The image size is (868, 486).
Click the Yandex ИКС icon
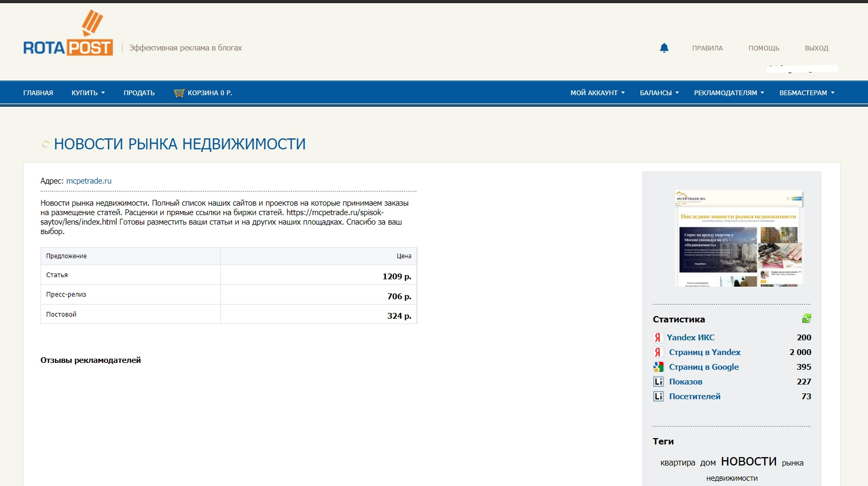[x=657, y=338]
